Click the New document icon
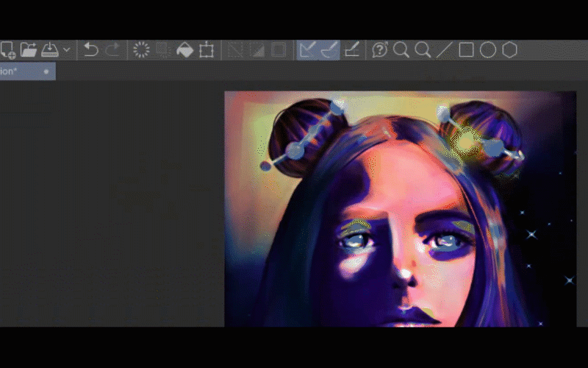The width and height of the screenshot is (588, 368). pos(7,50)
